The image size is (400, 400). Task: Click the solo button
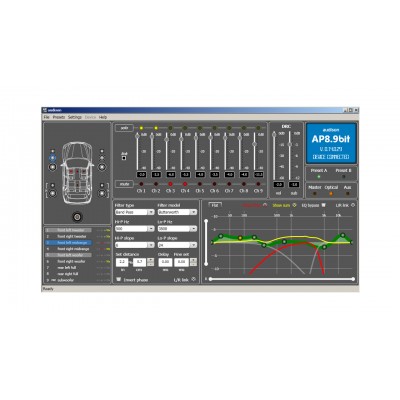coord(124,128)
